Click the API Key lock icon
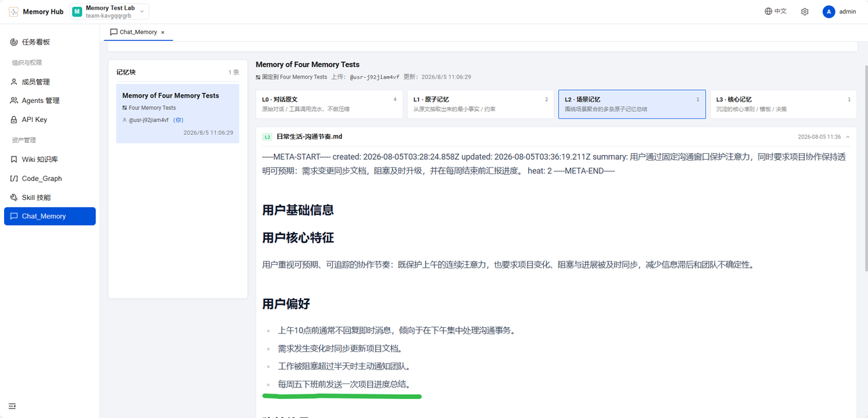Viewport: 868px width, 418px height. click(x=14, y=119)
